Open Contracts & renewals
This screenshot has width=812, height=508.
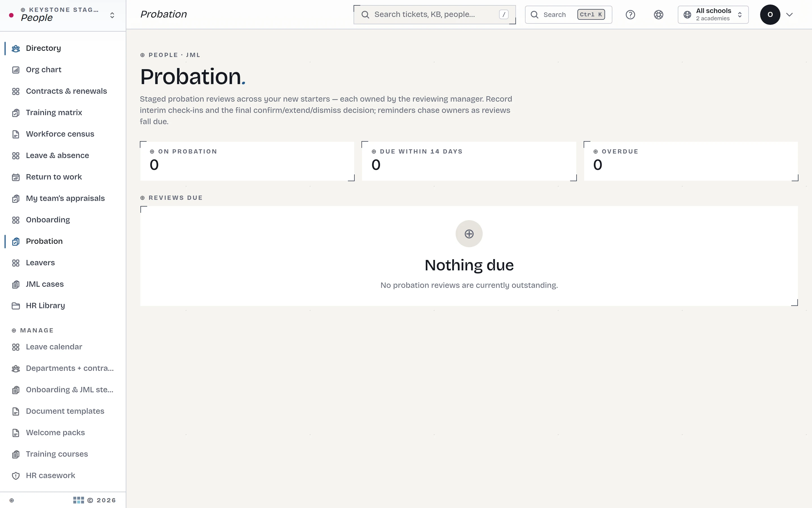pyautogui.click(x=63, y=91)
